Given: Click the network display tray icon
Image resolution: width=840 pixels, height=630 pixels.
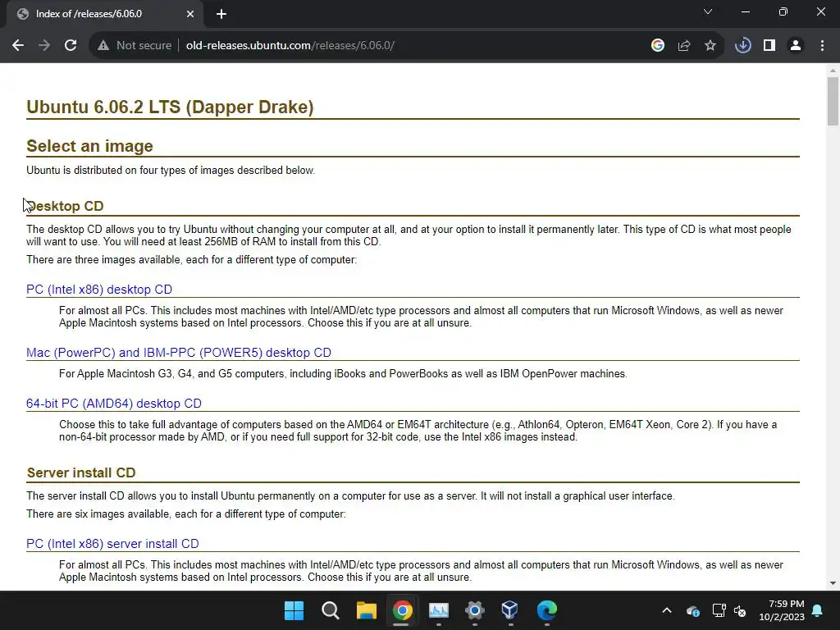Looking at the screenshot, I should [719, 610].
